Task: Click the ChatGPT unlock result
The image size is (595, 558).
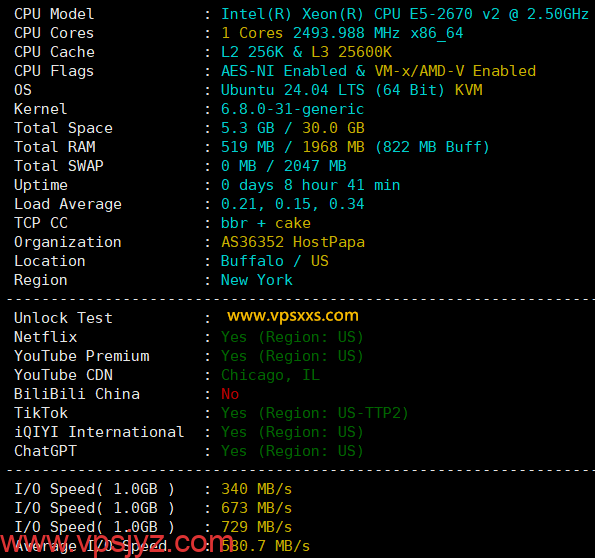Action: (x=292, y=451)
